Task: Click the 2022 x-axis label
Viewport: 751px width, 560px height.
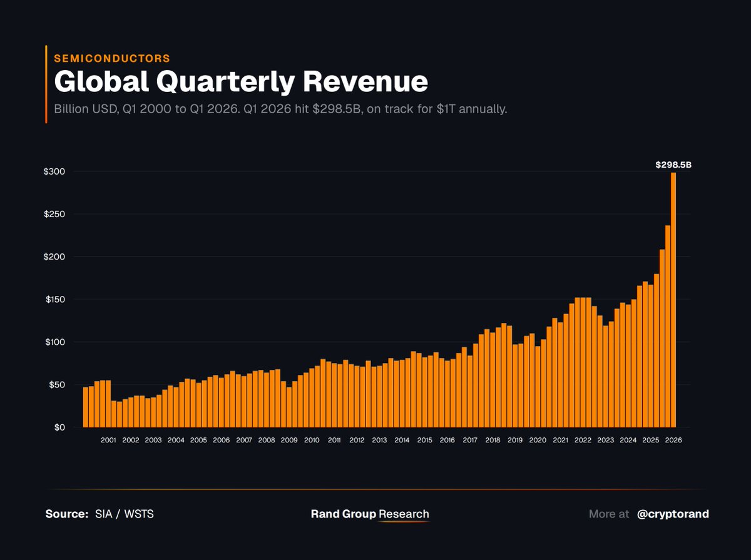Action: (x=583, y=440)
